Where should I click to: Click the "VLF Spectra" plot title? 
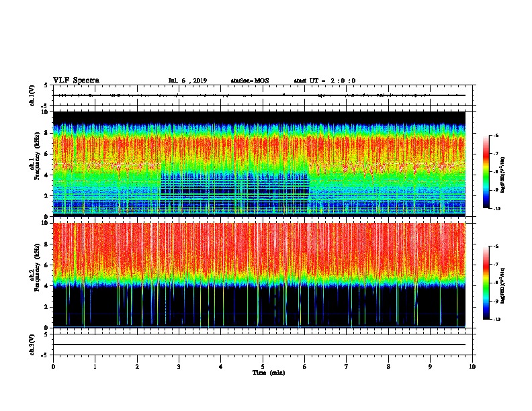[76, 81]
